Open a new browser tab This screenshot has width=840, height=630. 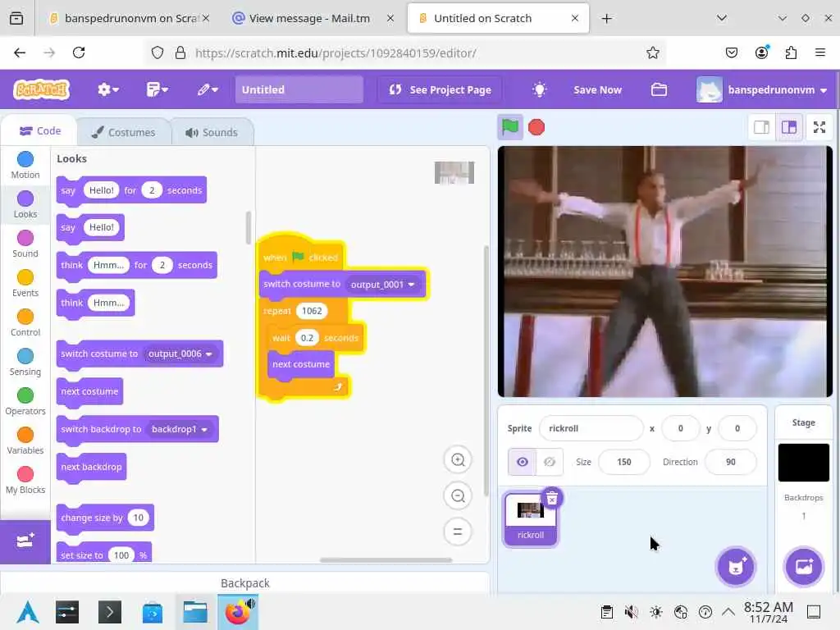click(x=606, y=18)
